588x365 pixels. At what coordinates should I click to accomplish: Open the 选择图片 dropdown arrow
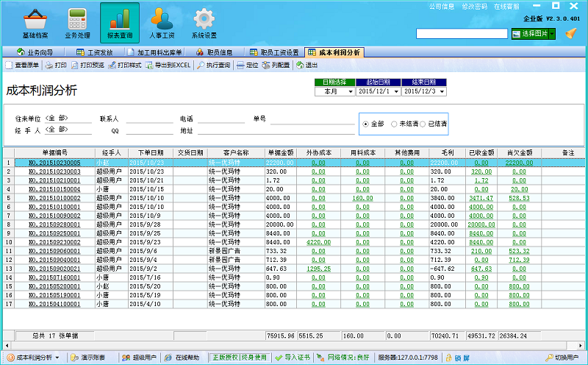[x=552, y=34]
